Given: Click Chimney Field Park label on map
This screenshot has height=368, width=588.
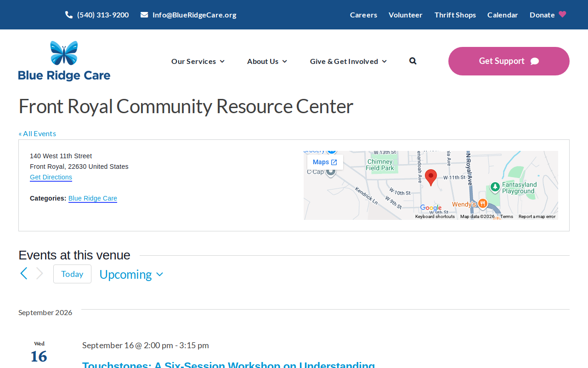Looking at the screenshot, I should [x=380, y=165].
